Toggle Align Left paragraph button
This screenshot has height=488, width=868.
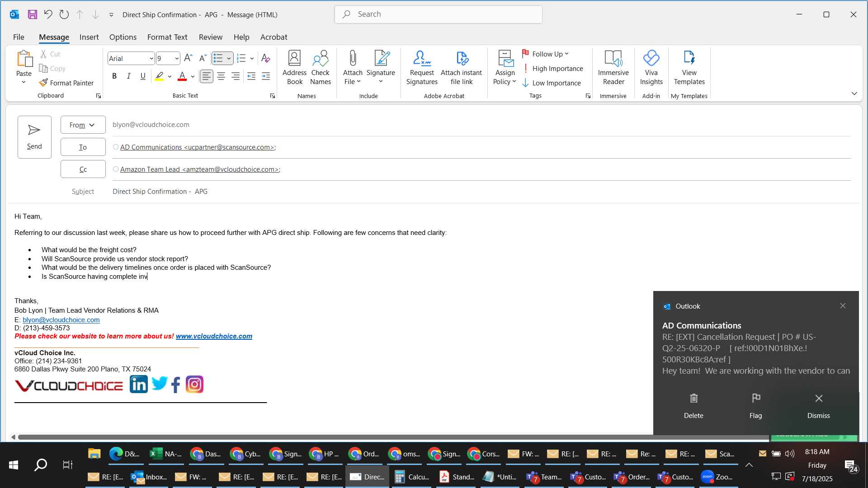[207, 76]
